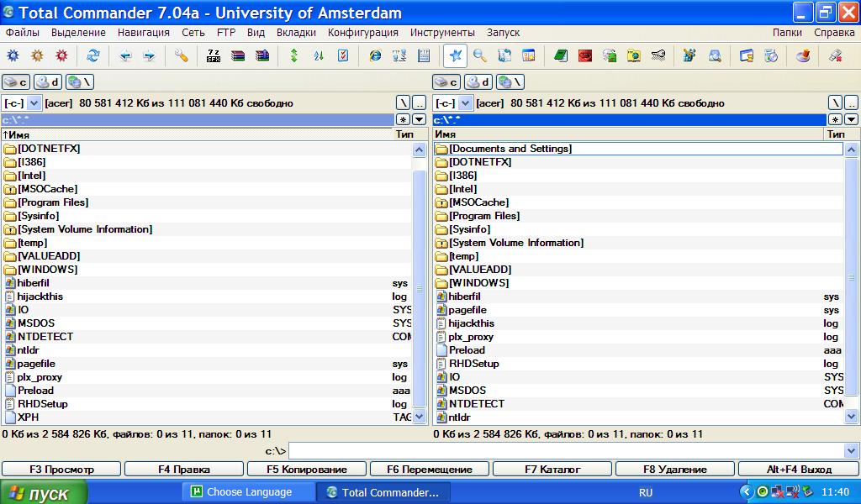
Task: Click the green up-down arrows toolbar icon
Action: coord(293,56)
